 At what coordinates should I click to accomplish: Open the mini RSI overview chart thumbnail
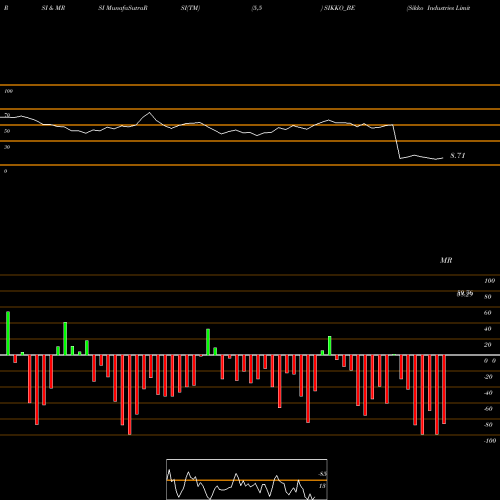247,479
